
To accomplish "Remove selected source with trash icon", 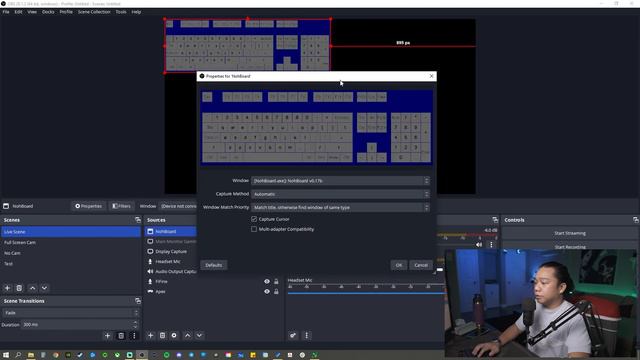I will pos(162,336).
